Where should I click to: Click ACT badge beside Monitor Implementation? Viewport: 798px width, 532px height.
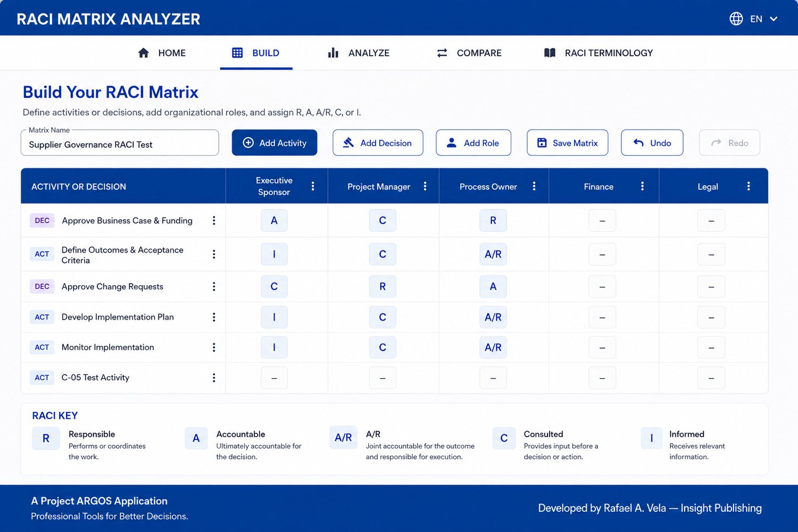pos(42,347)
